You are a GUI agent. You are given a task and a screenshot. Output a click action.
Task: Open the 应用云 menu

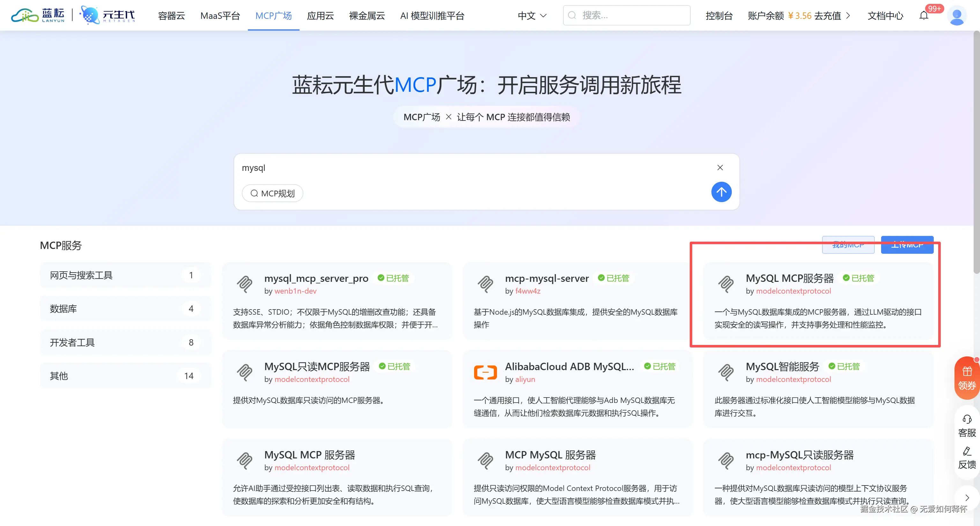(320, 16)
